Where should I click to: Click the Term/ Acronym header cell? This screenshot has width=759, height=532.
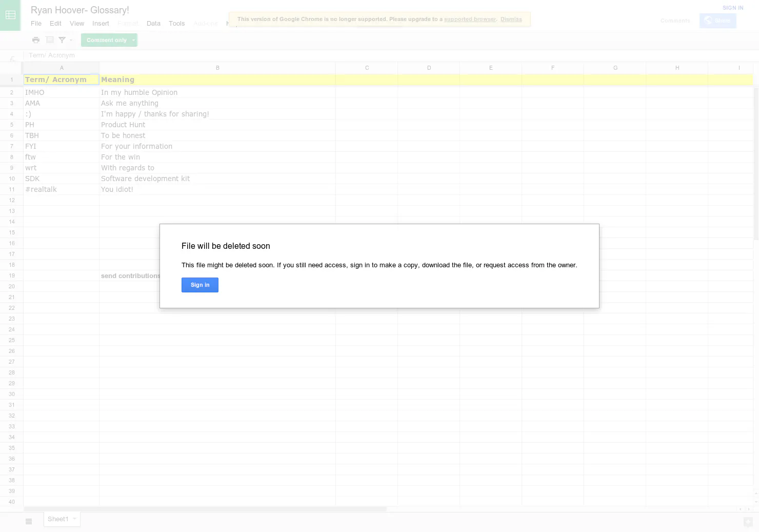[x=61, y=80]
